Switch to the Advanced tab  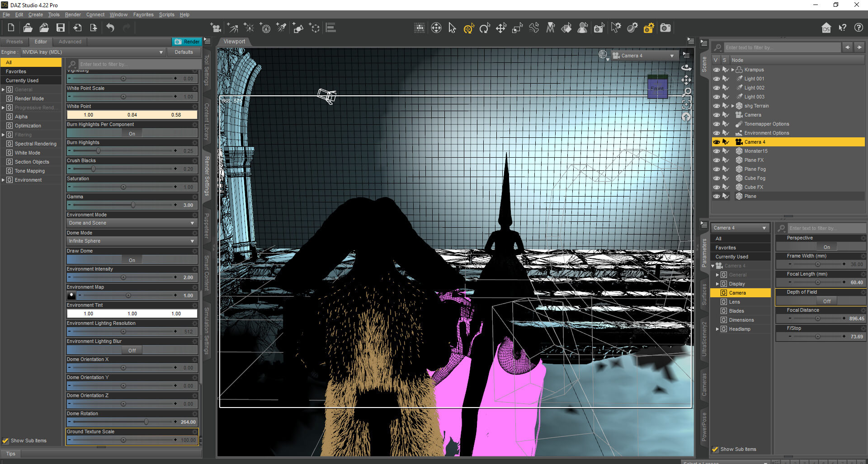click(70, 42)
